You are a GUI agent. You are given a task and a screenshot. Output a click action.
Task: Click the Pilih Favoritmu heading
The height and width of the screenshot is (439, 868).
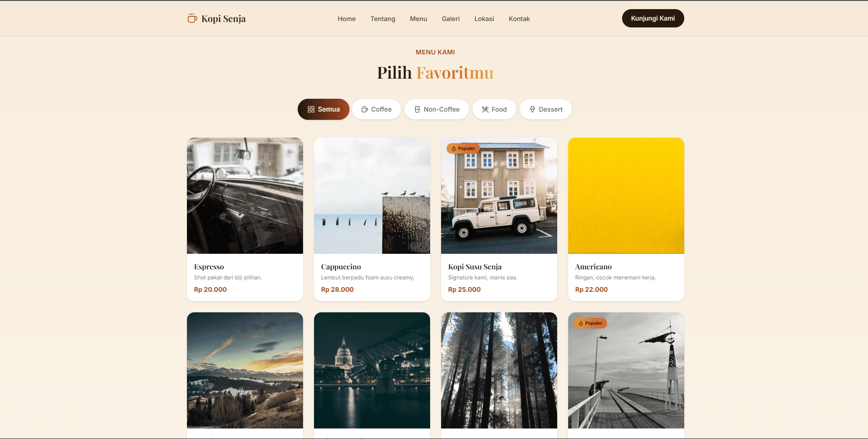pyautogui.click(x=435, y=73)
